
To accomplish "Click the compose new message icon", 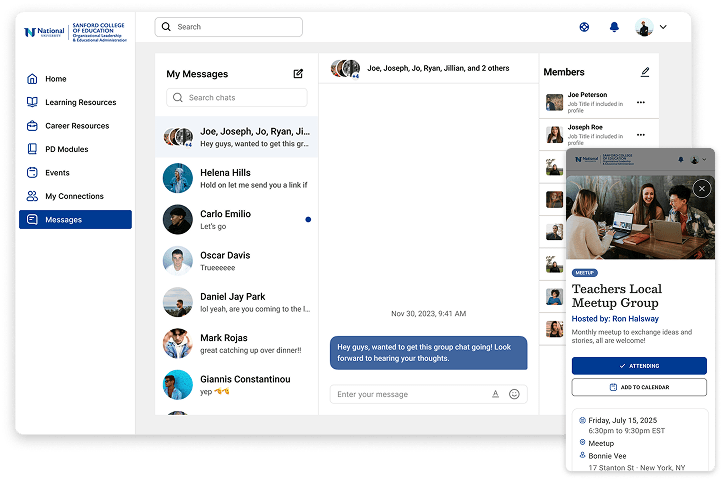I will pyautogui.click(x=298, y=74).
